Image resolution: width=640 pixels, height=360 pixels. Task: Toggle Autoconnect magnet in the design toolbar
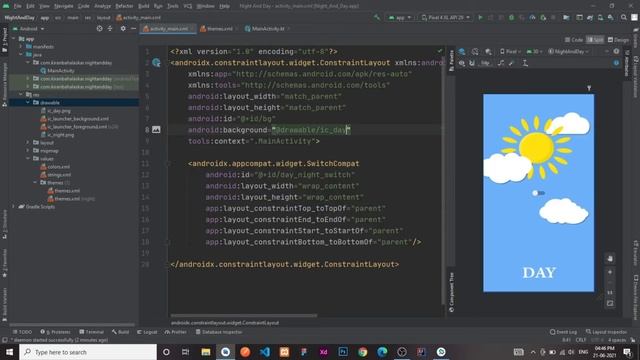coord(472,63)
